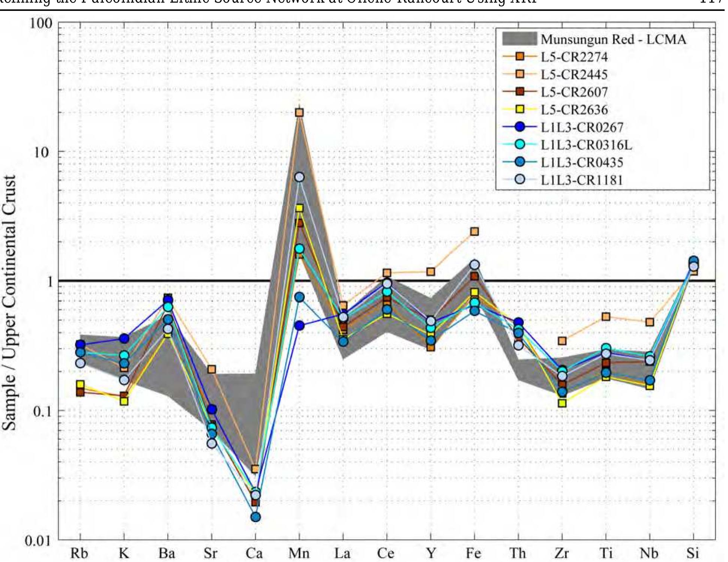The image size is (728, 562).
Task: Select legend entry L5-CR2445
Action: pos(574,75)
